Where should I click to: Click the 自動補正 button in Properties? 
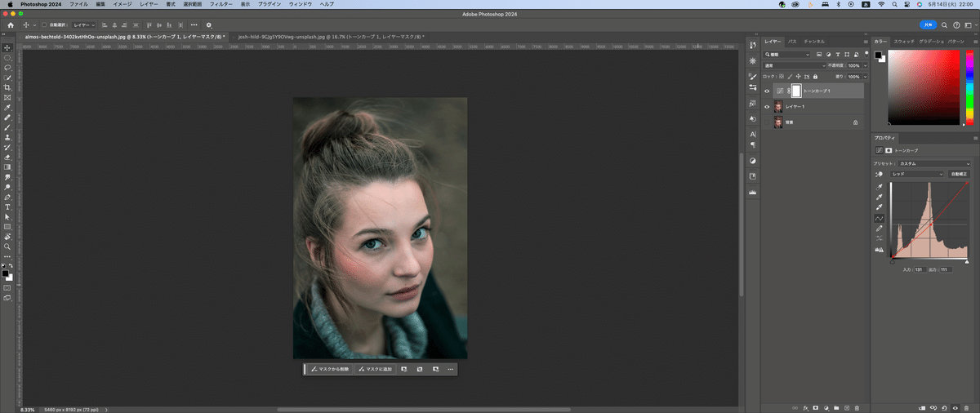pyautogui.click(x=959, y=174)
